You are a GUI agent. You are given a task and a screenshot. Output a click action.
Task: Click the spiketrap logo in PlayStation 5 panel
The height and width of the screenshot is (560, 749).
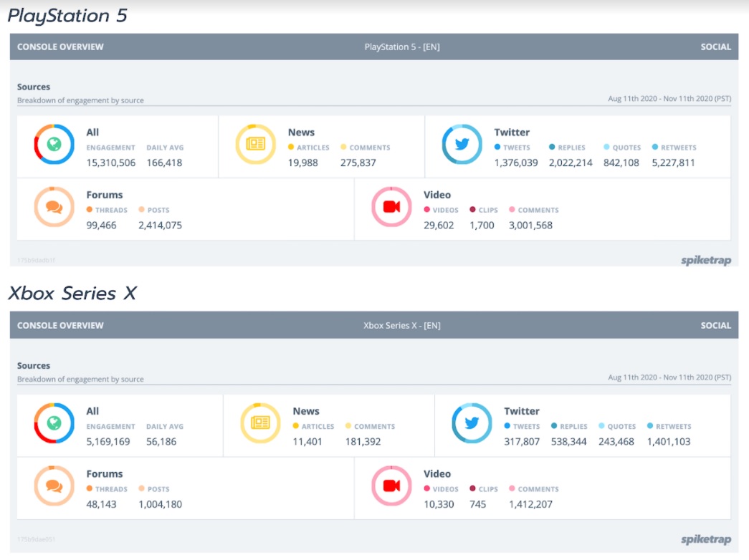706,260
